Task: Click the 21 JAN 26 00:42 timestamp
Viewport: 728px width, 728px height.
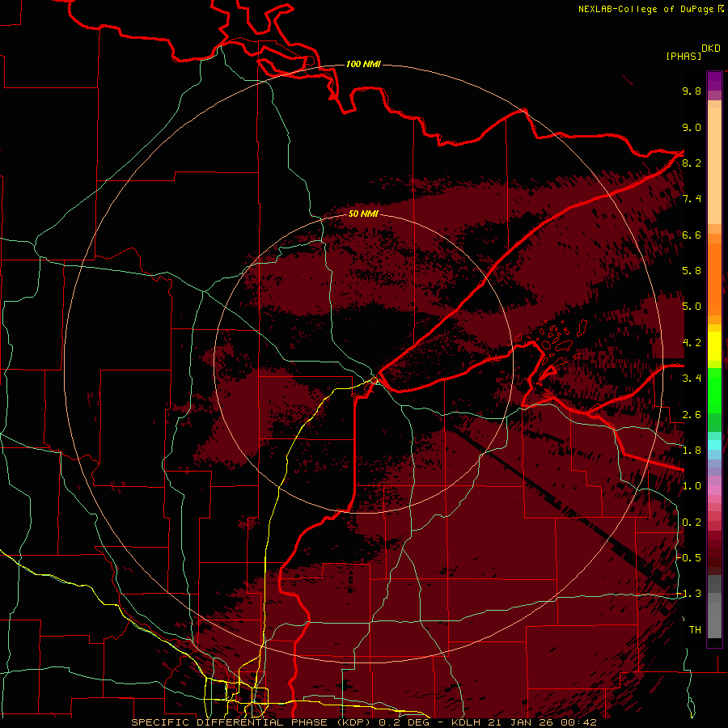Action: (x=541, y=722)
